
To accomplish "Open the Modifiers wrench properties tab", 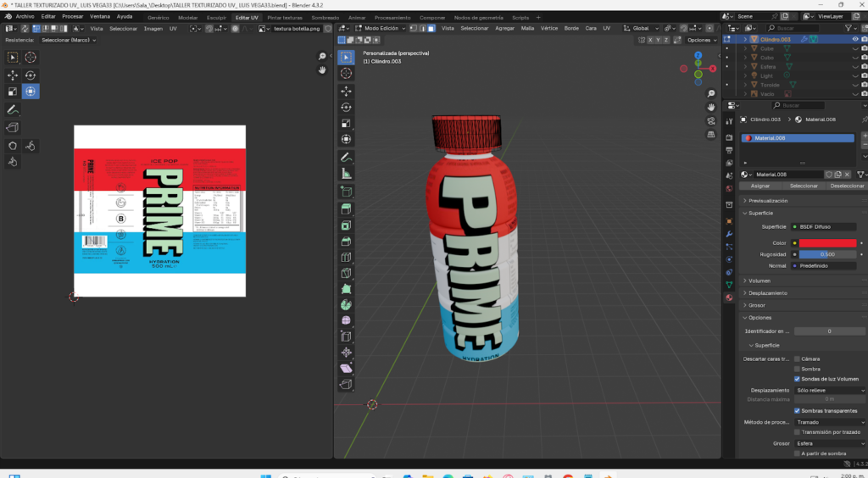I will click(x=729, y=234).
